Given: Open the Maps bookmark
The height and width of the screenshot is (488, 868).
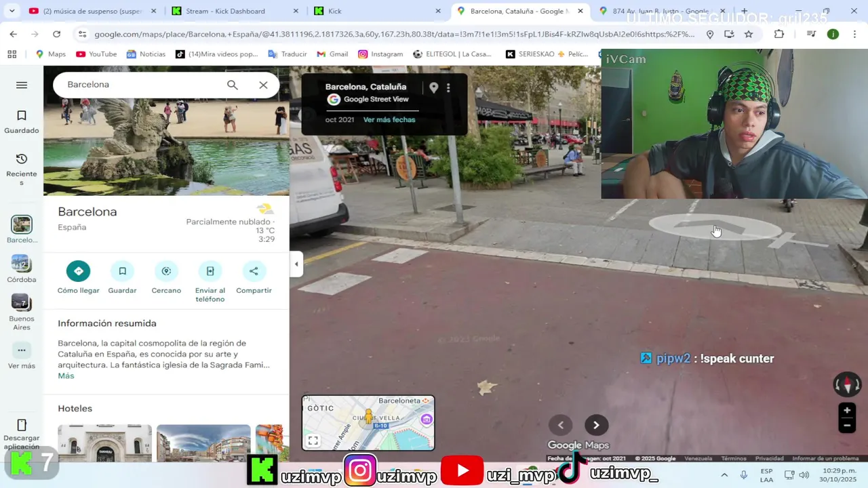Looking at the screenshot, I should [x=51, y=54].
